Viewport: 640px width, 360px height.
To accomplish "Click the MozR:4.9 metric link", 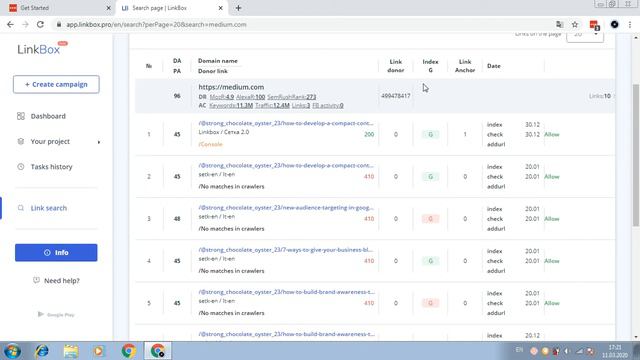I will tap(222, 97).
